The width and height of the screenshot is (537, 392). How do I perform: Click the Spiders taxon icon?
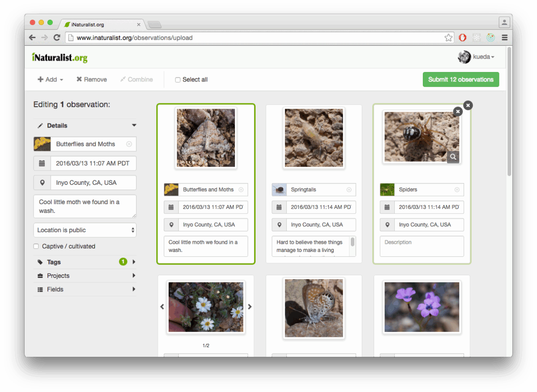(387, 189)
